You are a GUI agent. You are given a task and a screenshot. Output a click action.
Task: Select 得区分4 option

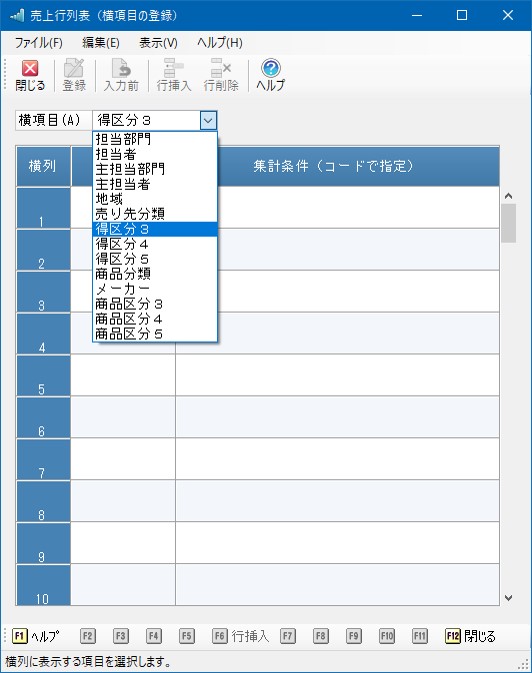(155, 244)
